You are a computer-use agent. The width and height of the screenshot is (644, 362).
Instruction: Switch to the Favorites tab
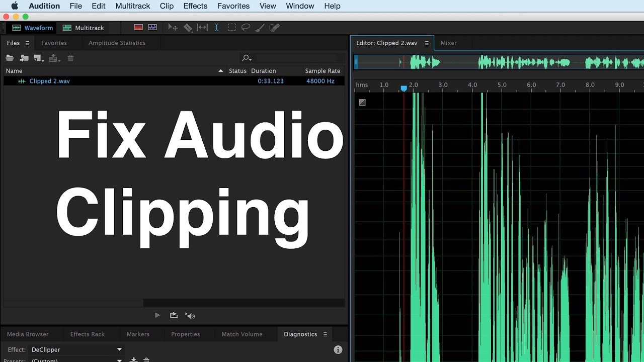(54, 43)
